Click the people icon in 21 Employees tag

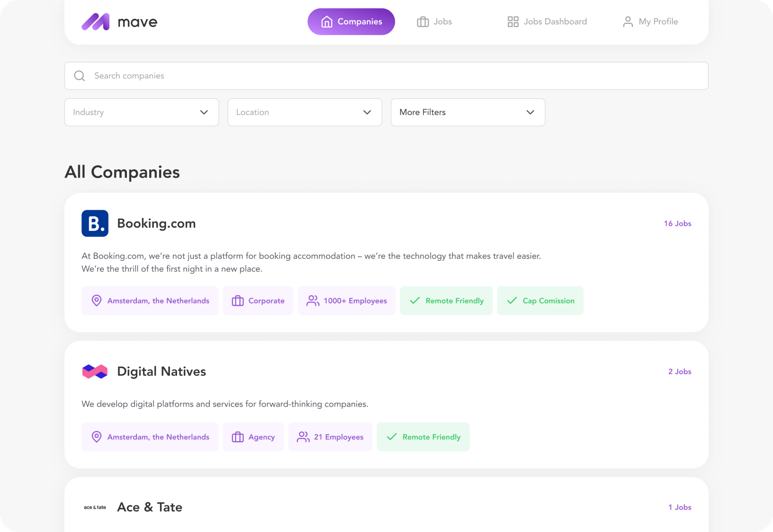(x=303, y=437)
